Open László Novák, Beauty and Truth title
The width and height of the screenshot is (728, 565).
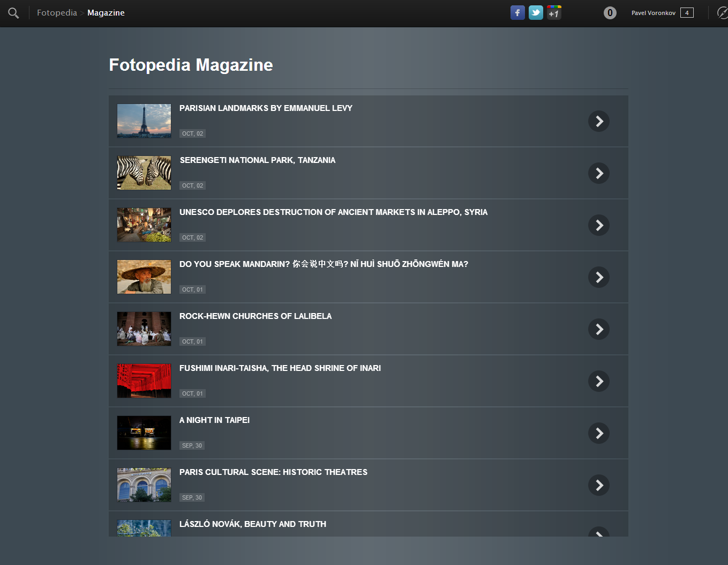pyautogui.click(x=253, y=524)
